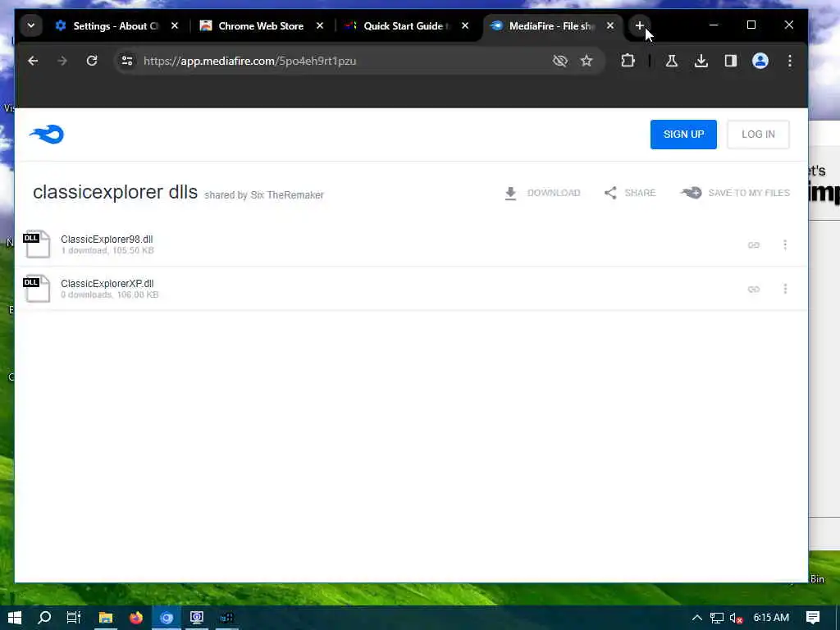Close the Quick Start Guide tab
This screenshot has height=630, width=840.
point(465,25)
